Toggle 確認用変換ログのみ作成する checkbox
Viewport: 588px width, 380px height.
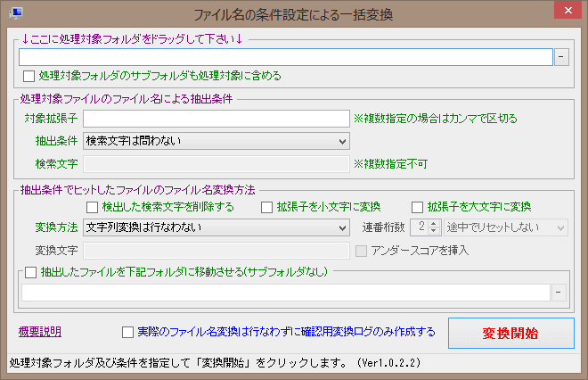[x=128, y=332]
